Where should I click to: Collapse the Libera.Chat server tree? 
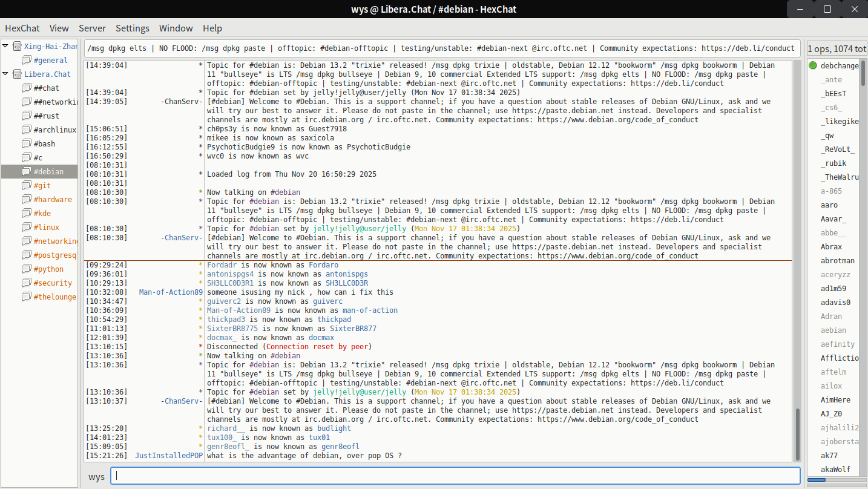click(x=5, y=74)
